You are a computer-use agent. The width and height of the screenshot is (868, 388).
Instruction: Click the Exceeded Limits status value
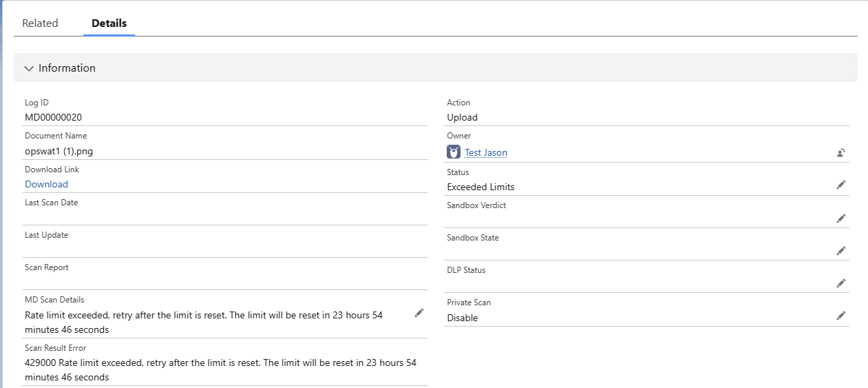480,187
